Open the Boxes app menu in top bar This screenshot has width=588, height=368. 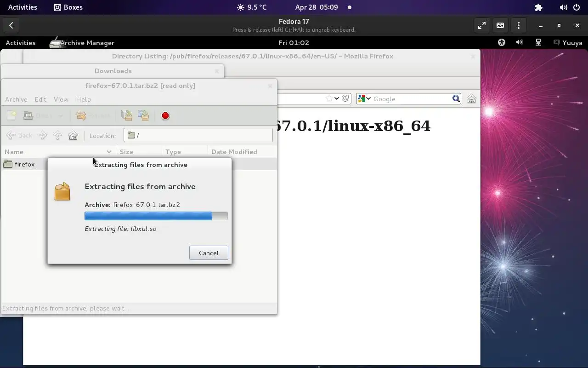[x=68, y=7]
